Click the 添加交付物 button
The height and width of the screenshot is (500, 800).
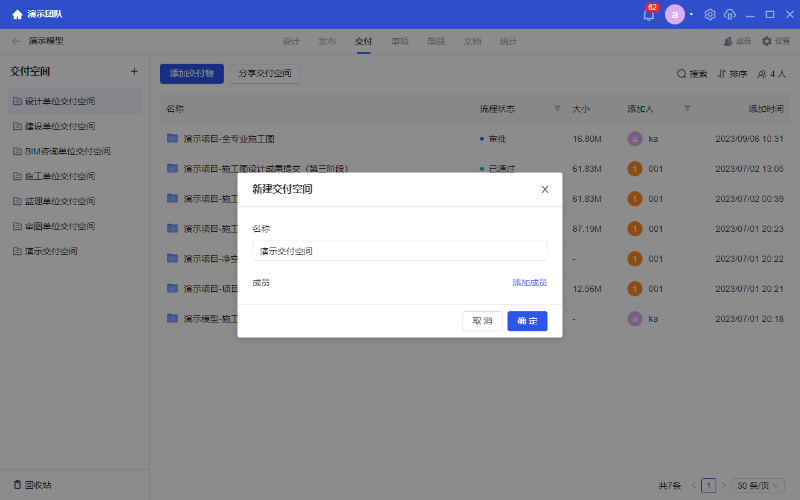[192, 73]
